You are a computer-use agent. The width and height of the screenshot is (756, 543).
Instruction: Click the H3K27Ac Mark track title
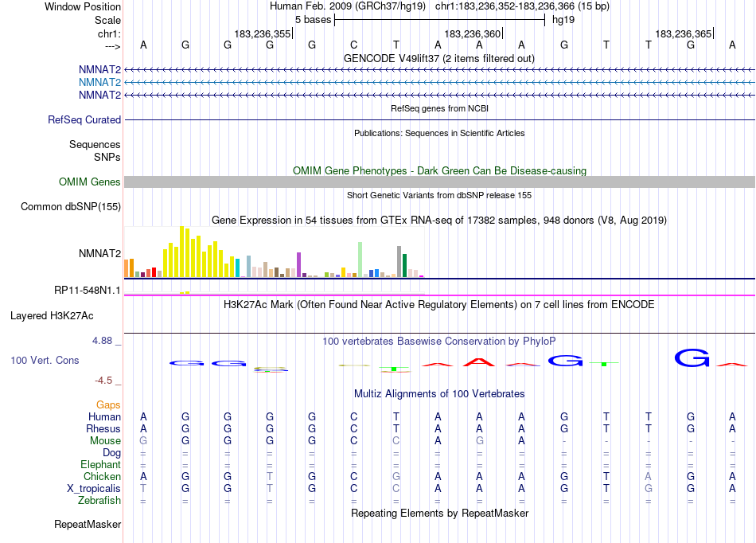point(439,305)
